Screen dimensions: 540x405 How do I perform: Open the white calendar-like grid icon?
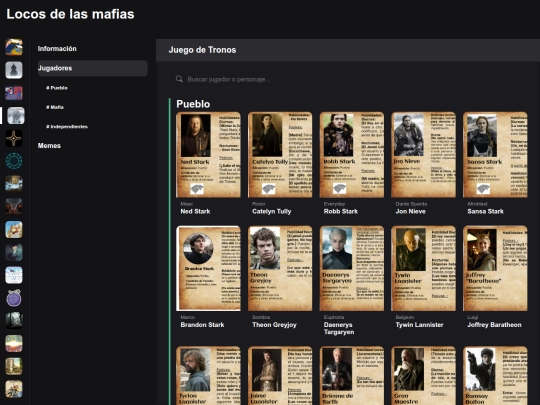coord(14,275)
